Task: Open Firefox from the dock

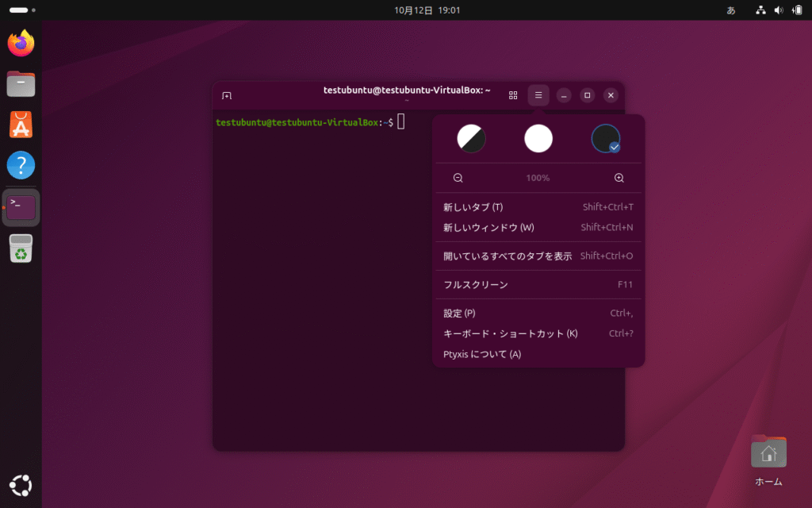Action: tap(21, 43)
